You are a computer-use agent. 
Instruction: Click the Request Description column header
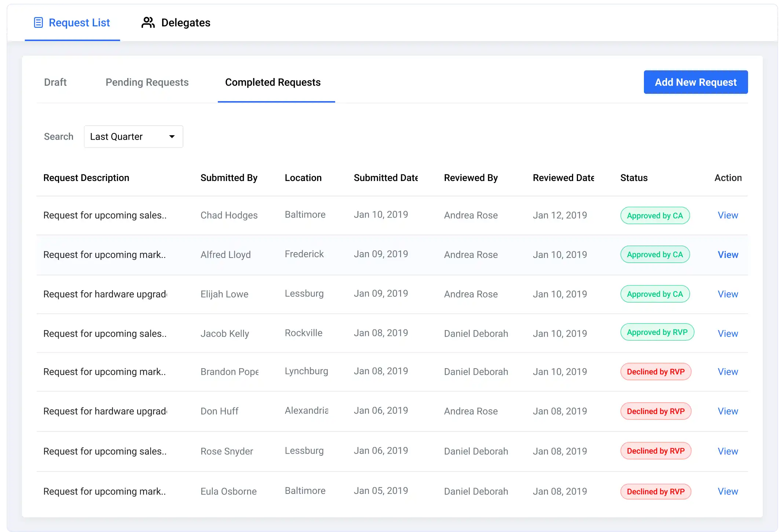(86, 178)
